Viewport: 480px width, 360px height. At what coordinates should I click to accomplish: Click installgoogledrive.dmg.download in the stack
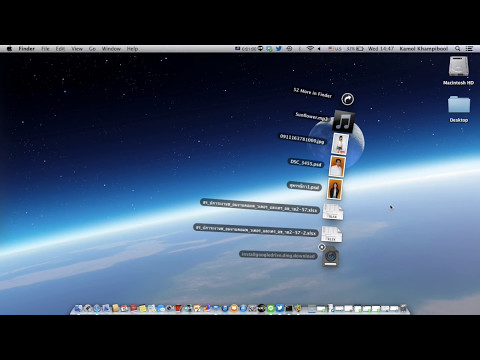pyautogui.click(x=330, y=257)
